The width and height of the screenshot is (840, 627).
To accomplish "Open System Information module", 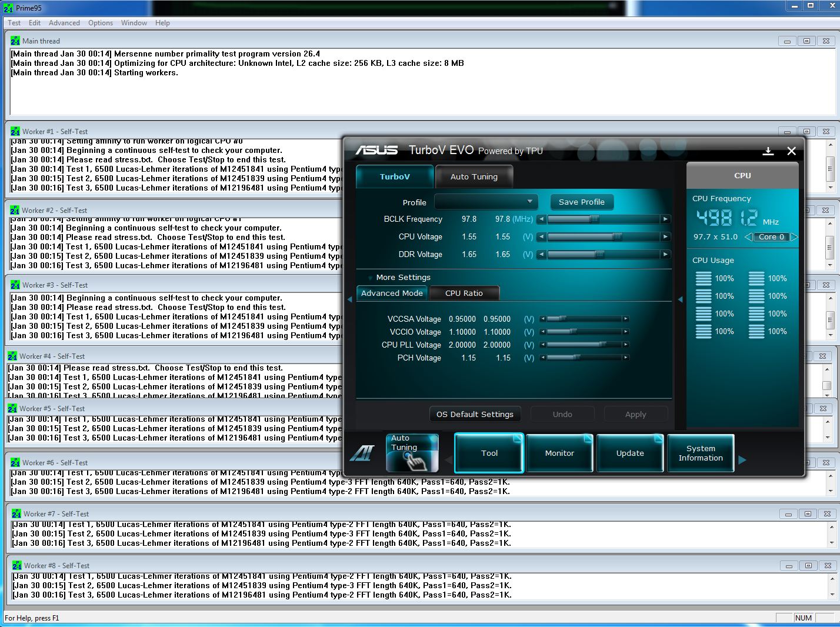I will click(701, 453).
